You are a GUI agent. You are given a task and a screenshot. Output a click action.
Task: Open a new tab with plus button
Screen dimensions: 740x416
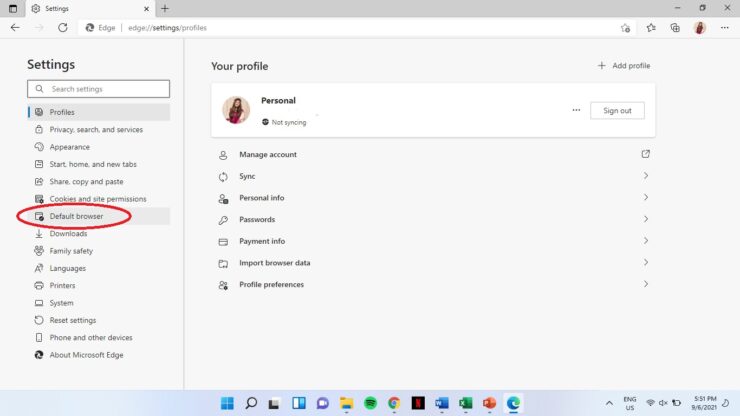(165, 8)
